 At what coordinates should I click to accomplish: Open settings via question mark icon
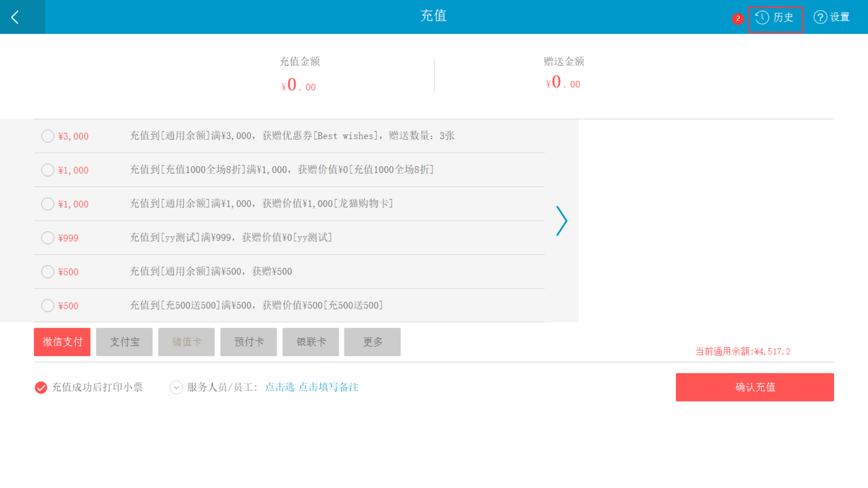[820, 17]
